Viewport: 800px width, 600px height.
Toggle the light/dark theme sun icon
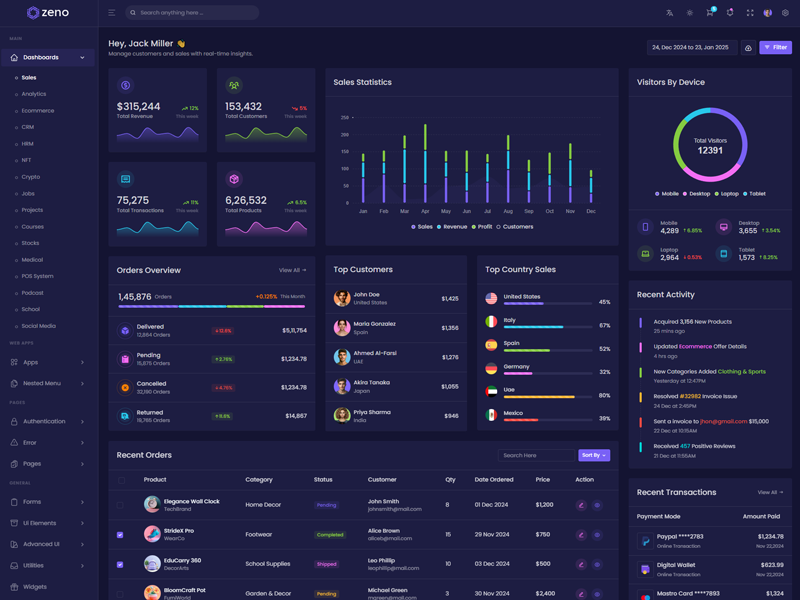point(690,13)
